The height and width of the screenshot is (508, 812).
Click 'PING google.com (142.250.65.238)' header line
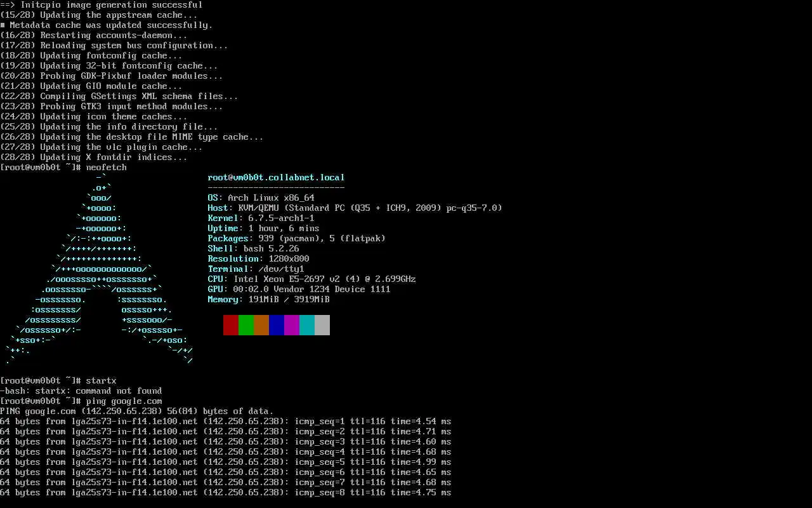[x=137, y=411]
